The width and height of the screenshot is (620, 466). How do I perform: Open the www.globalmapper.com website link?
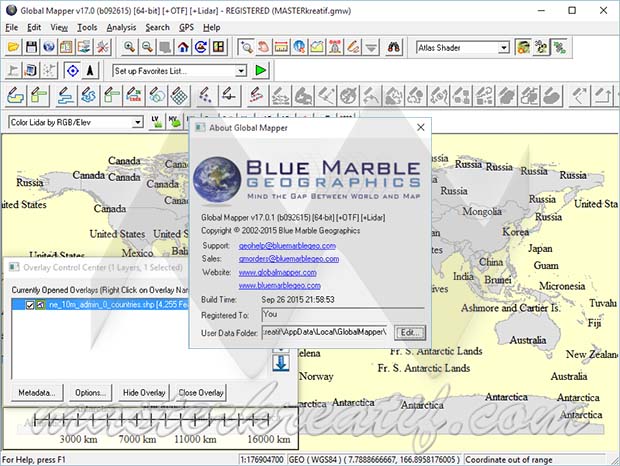click(277, 272)
